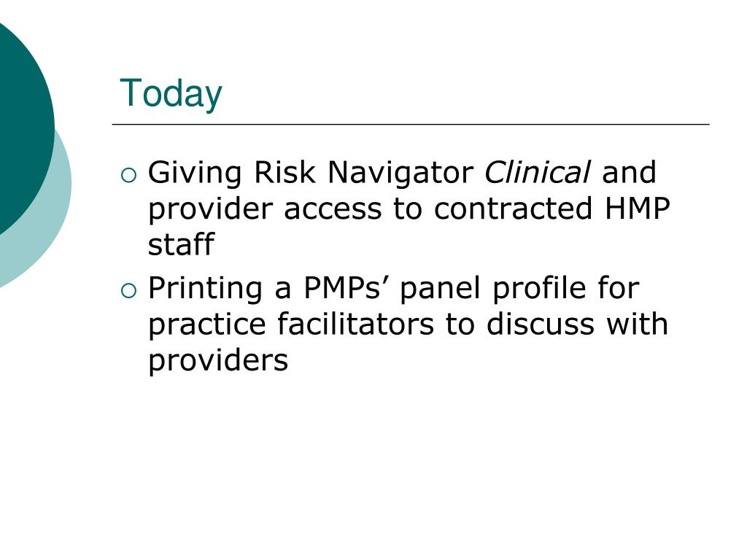Click the acronym "HMP"
Image resolution: width=747 pixels, height=560 pixels.
(638, 208)
